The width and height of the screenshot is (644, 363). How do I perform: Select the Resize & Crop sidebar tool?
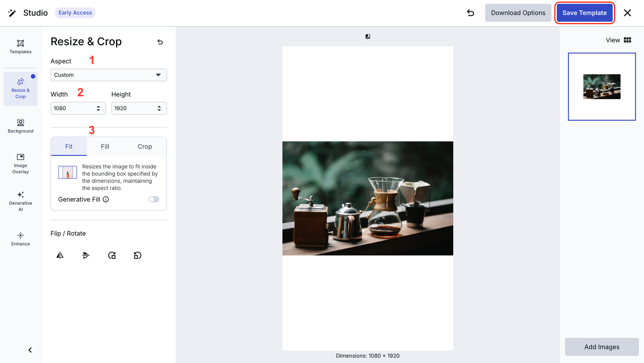(x=21, y=89)
